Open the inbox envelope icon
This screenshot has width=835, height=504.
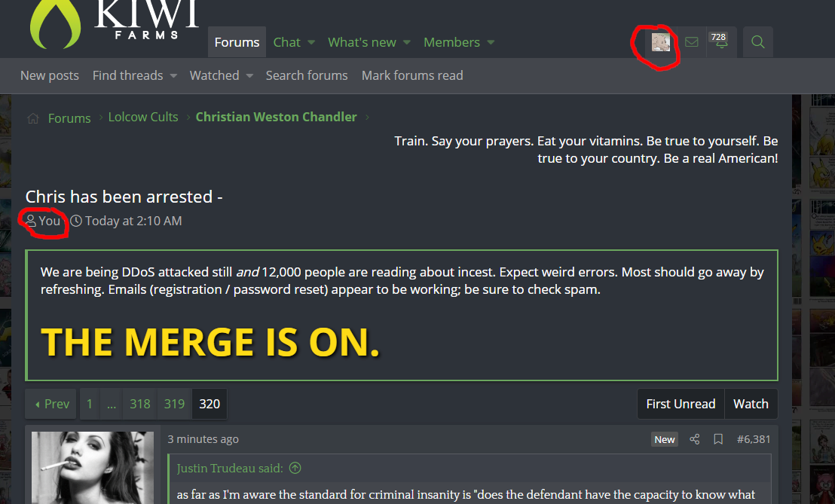(x=691, y=42)
